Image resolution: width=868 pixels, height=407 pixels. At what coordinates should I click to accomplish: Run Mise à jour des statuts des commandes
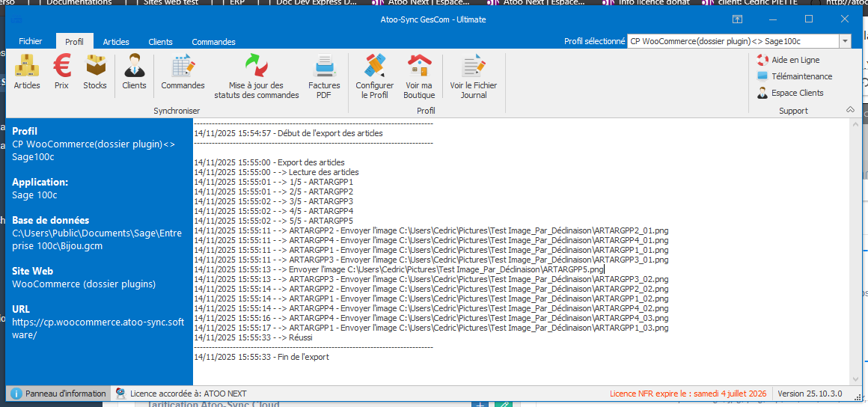pyautogui.click(x=257, y=76)
